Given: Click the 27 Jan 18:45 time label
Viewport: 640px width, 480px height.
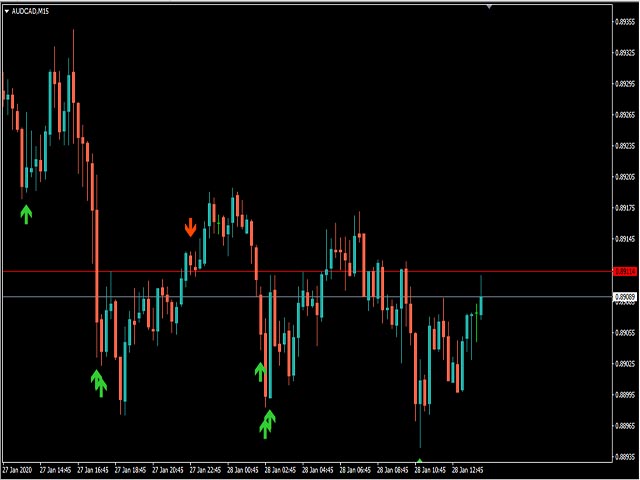Looking at the screenshot, I should point(131,470).
